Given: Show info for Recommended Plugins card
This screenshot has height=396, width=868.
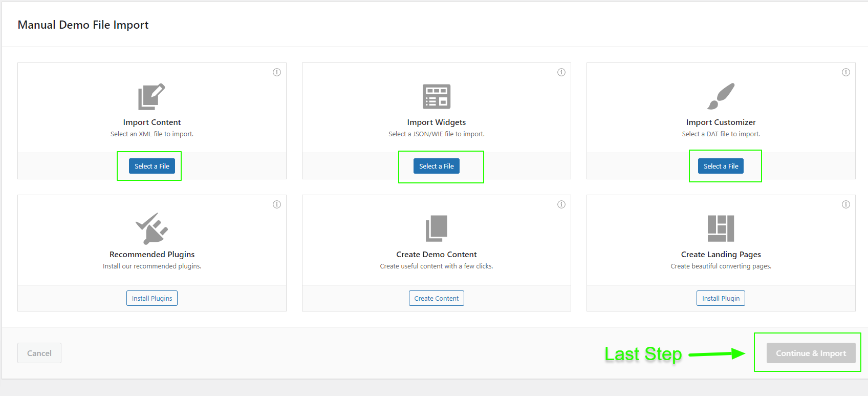Looking at the screenshot, I should tap(277, 204).
